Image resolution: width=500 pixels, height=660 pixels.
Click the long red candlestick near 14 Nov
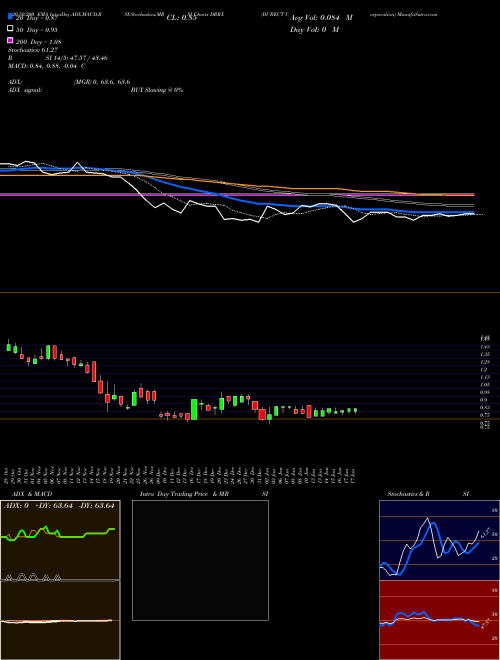click(x=94, y=371)
